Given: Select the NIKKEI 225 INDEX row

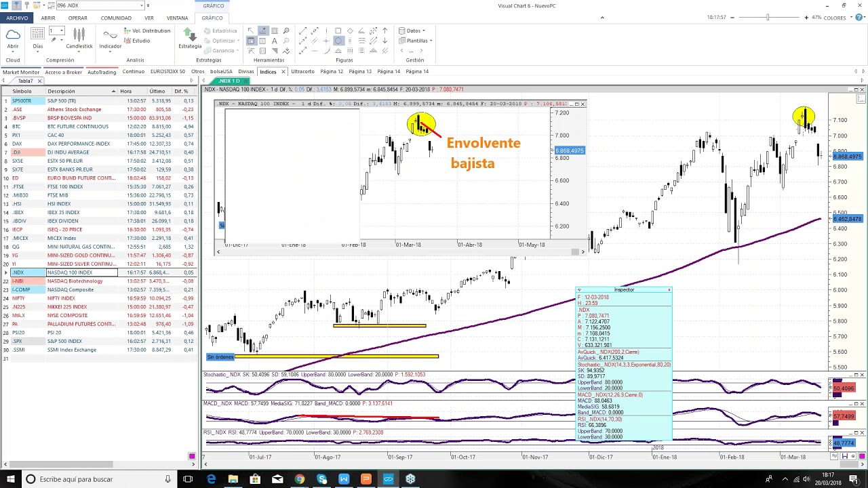Looking at the screenshot, I should 98,306.
